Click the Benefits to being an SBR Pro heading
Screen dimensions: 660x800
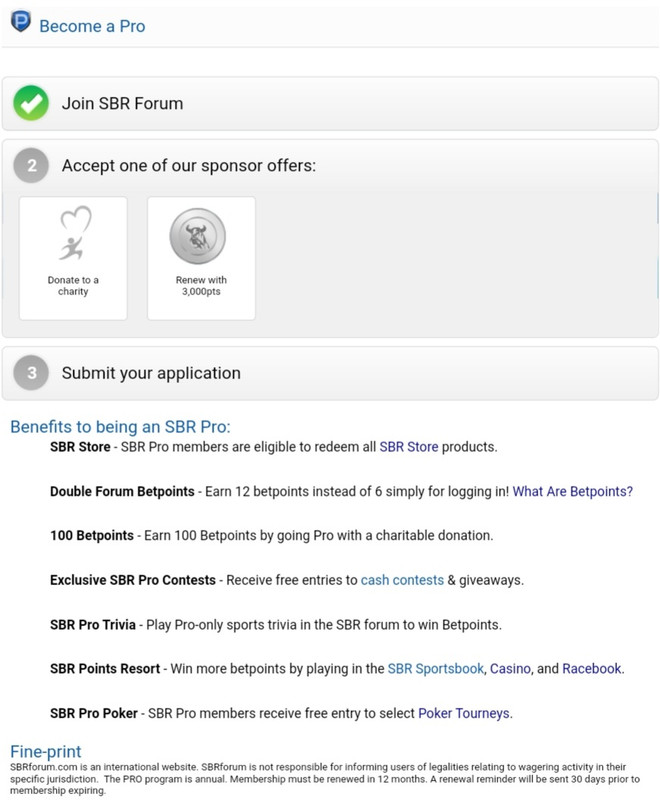[x=120, y=427]
